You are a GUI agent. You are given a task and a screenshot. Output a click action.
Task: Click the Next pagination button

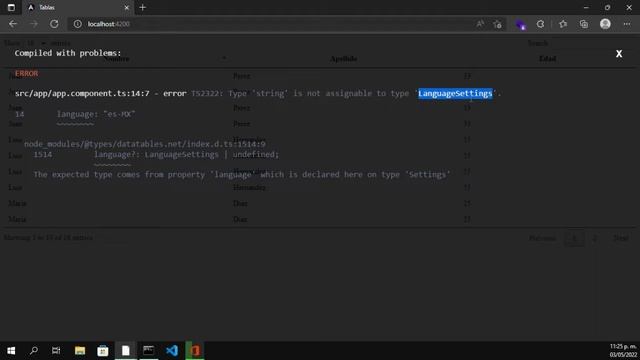[621, 238]
